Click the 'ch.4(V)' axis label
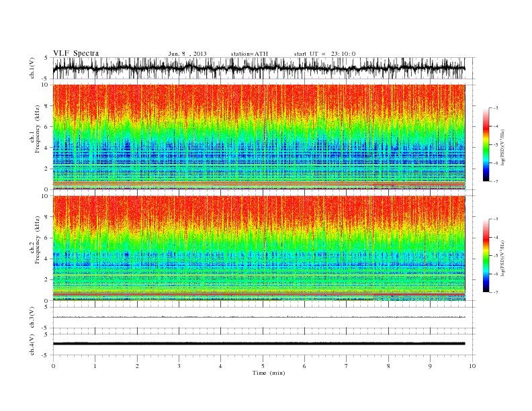Viewport: 532px width, 411px height. (32, 345)
